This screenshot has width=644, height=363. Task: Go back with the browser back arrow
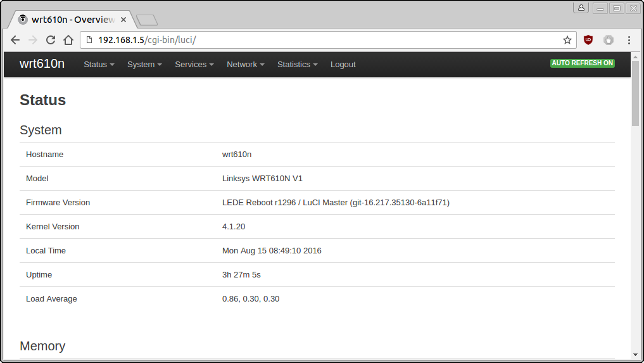15,40
